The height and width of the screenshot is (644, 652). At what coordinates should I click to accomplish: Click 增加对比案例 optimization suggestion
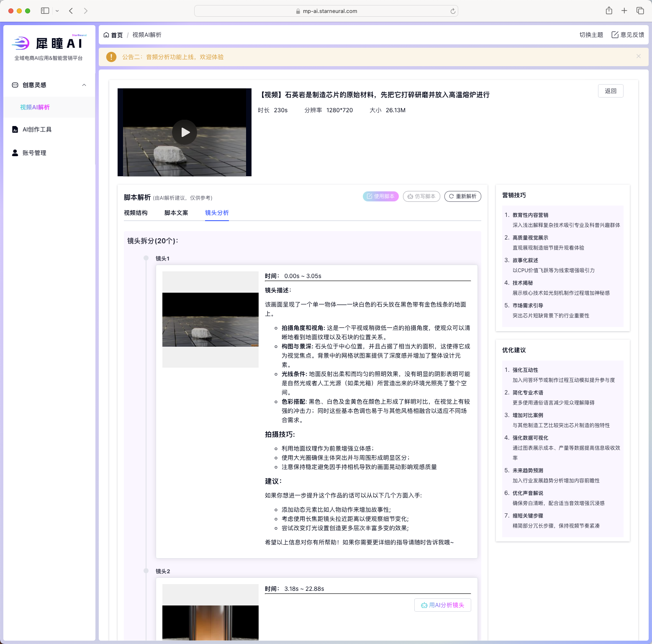(528, 415)
